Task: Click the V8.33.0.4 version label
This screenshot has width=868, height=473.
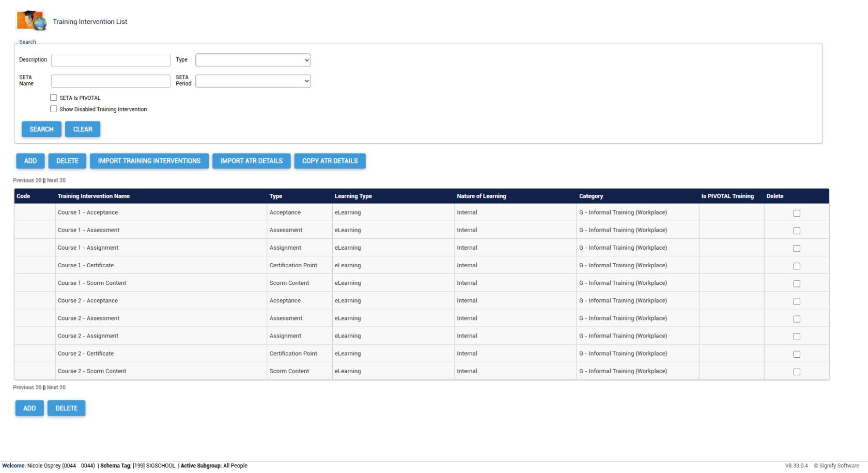Action: coord(797,466)
